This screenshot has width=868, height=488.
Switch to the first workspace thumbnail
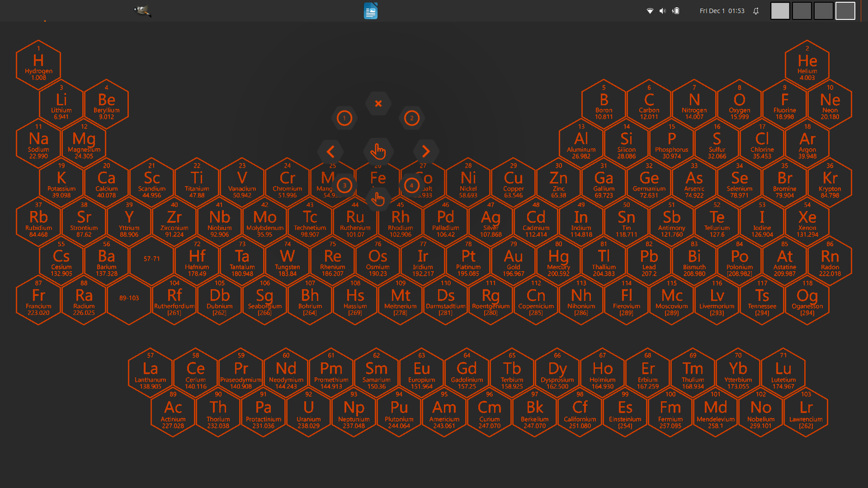[x=780, y=11]
